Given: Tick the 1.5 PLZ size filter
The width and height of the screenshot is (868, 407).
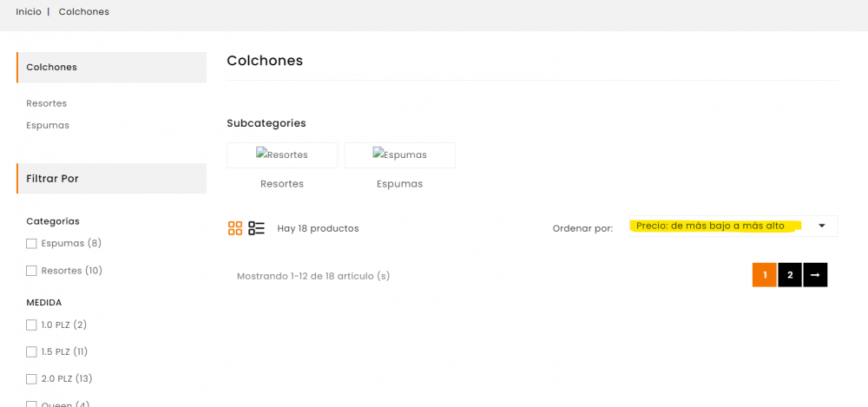Looking at the screenshot, I should [32, 352].
